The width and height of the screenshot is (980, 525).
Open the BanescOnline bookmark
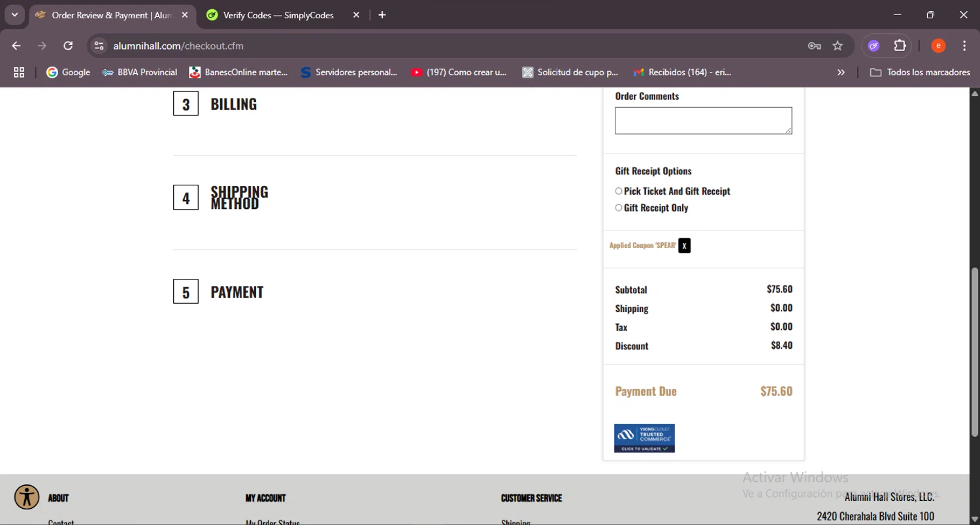coord(238,72)
